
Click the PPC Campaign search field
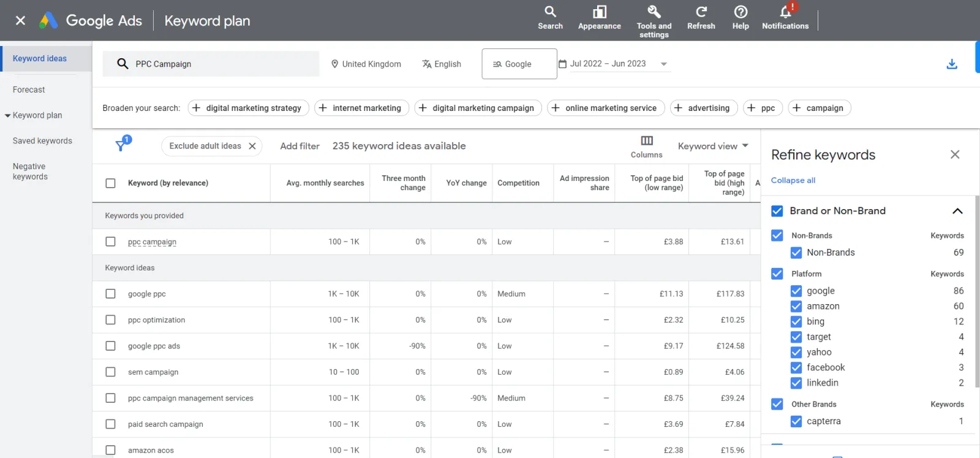pos(211,64)
